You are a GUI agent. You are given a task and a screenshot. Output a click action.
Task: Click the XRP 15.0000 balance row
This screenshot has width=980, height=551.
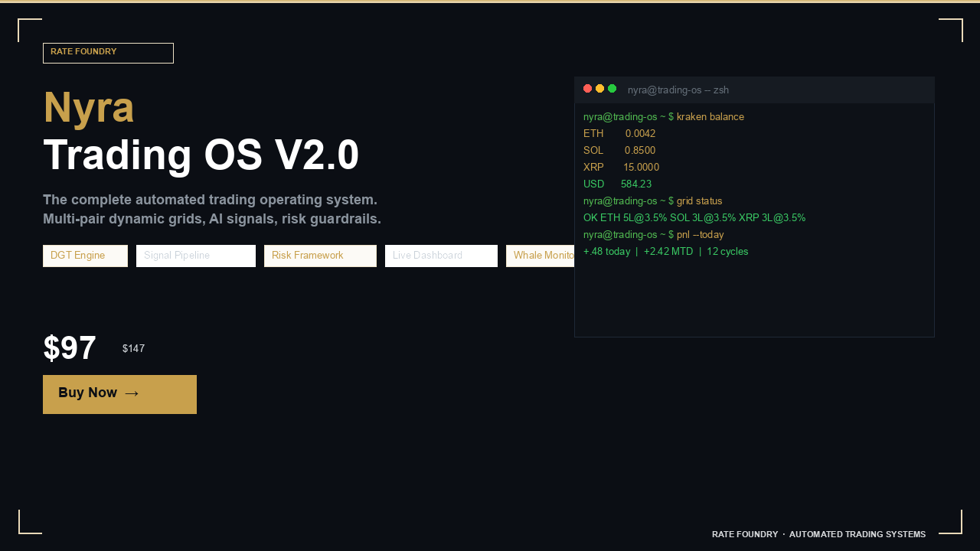621,168
